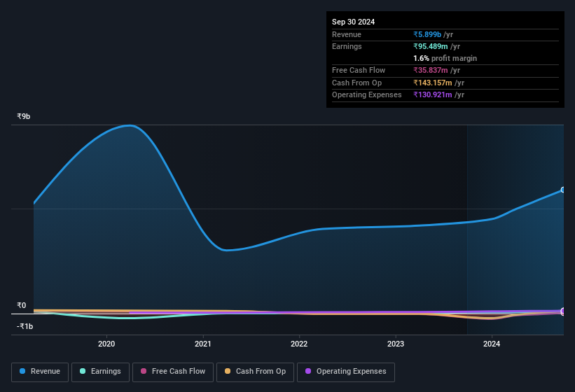Click the Cash From Op label in tooltip
Image resolution: width=575 pixels, height=392 pixels.
[x=356, y=83]
